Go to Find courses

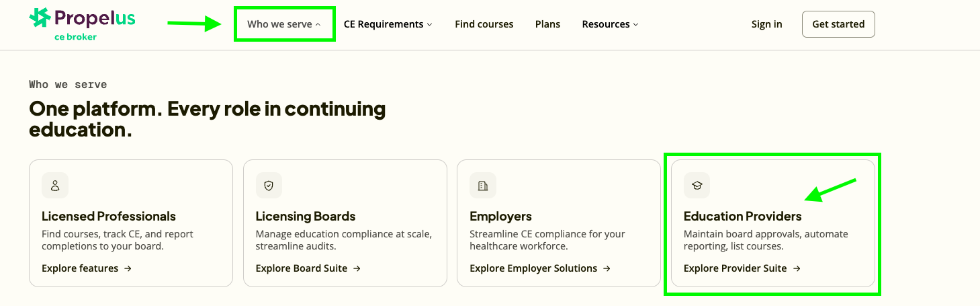point(484,24)
